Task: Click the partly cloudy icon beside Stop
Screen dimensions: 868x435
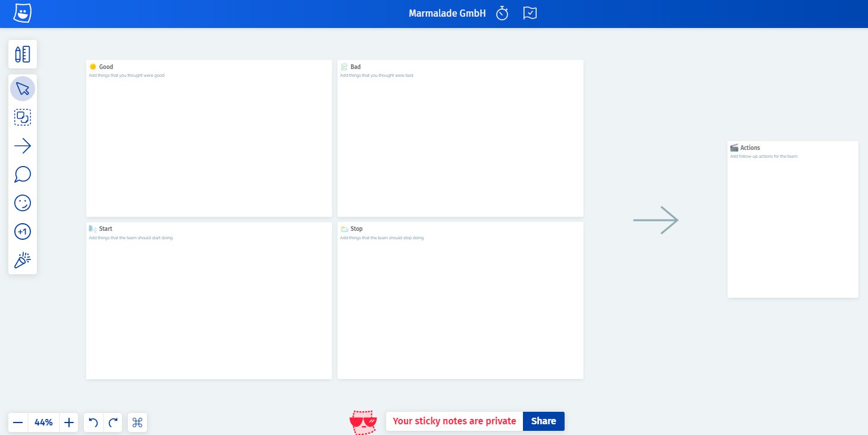Action: [x=344, y=229]
